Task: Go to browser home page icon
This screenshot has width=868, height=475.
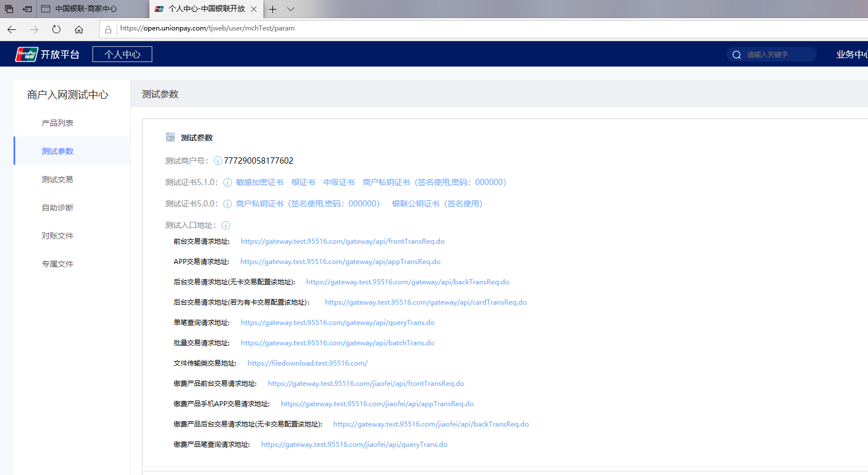Action: 79,29
